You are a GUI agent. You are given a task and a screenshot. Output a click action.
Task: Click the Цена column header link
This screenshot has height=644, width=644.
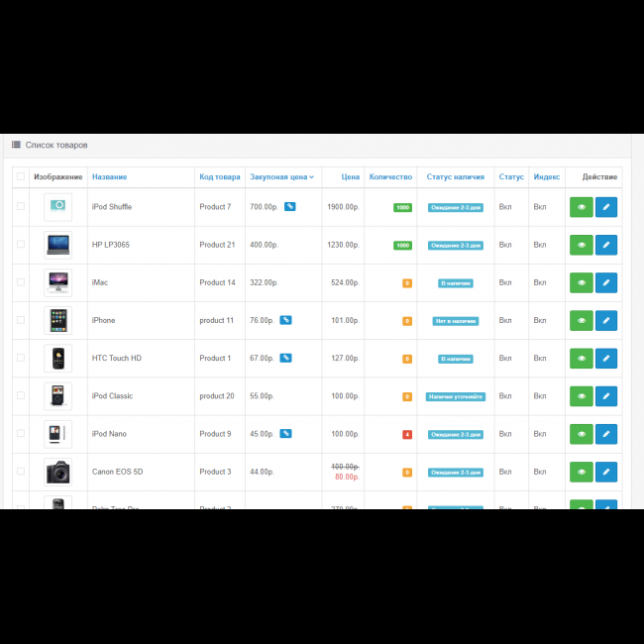point(350,177)
